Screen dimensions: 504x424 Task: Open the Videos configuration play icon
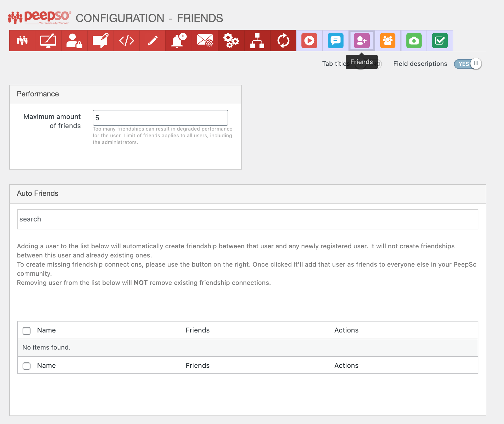[x=309, y=40]
